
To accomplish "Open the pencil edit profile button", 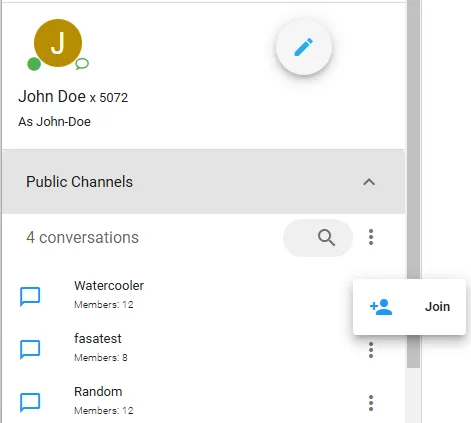I will (304, 47).
